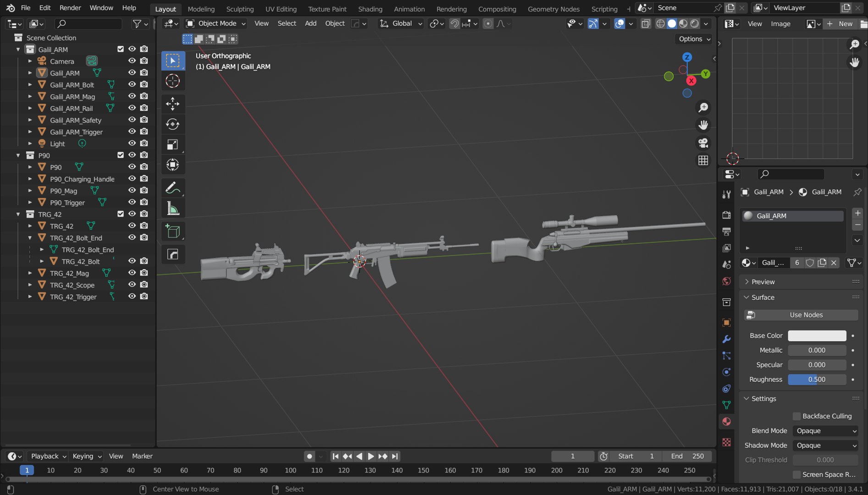
Task: Activate the Select Box tool
Action: click(x=173, y=60)
